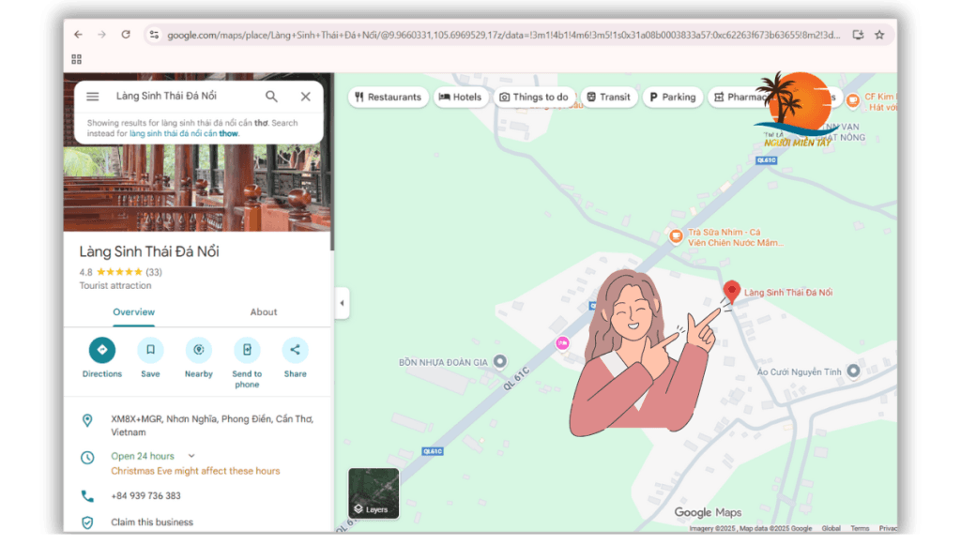Click the magnifier search icon

(271, 97)
